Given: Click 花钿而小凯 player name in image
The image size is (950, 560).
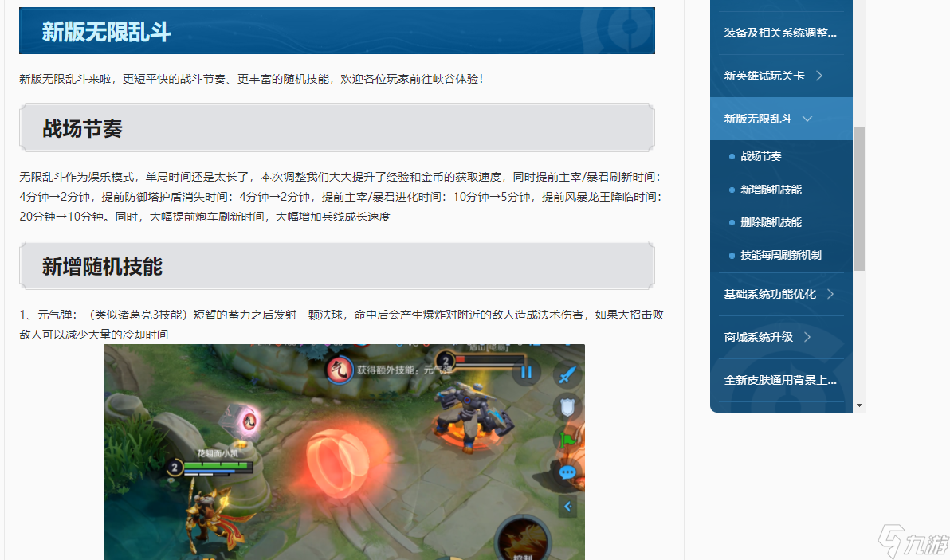Looking at the screenshot, I should coord(218,452).
